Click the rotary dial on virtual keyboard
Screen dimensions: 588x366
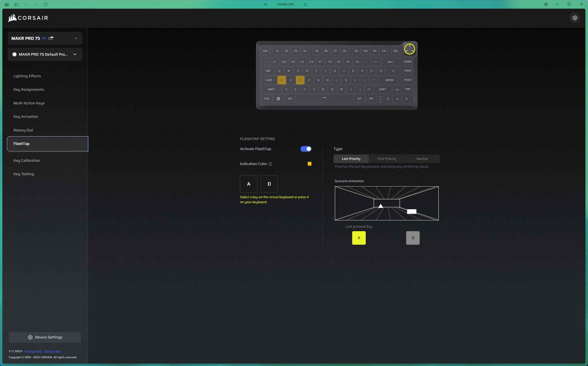(409, 49)
